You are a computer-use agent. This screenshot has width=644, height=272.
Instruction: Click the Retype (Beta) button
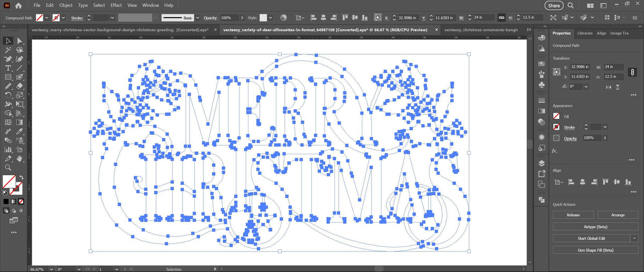pyautogui.click(x=596, y=226)
